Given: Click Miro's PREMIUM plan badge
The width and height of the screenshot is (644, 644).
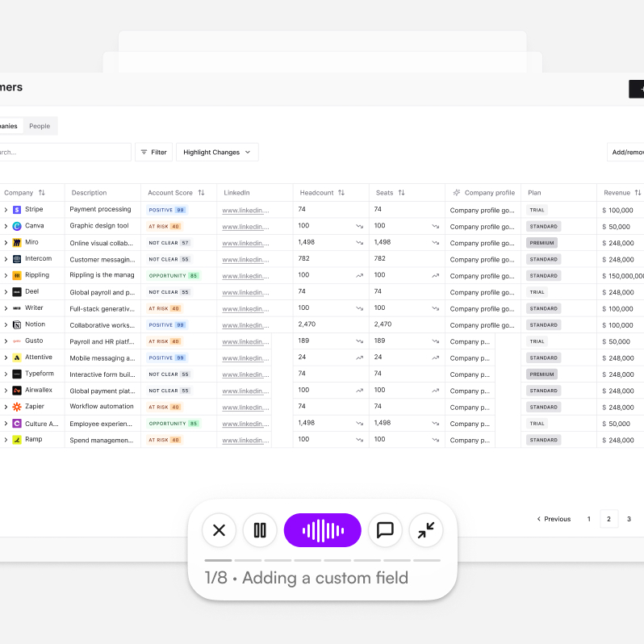Looking at the screenshot, I should 542,243.
